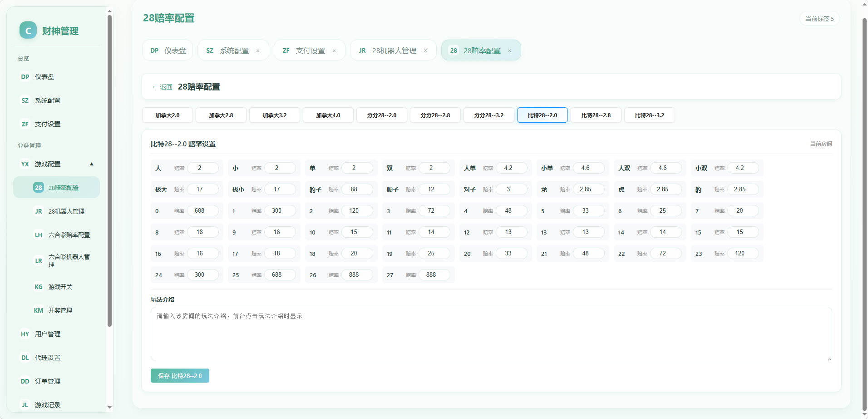
Task: Close the 28赔率配置 tab
Action: tap(510, 50)
